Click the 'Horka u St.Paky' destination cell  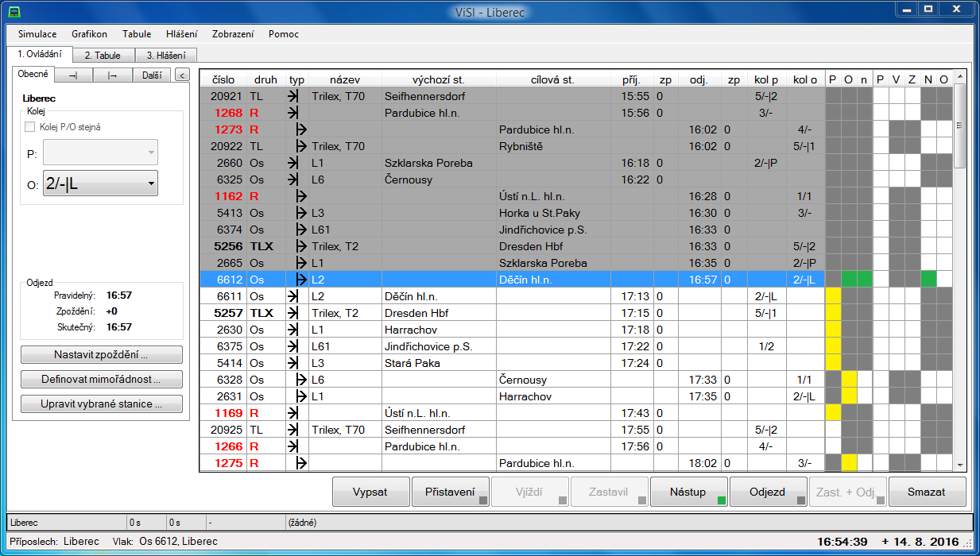pyautogui.click(x=553, y=213)
